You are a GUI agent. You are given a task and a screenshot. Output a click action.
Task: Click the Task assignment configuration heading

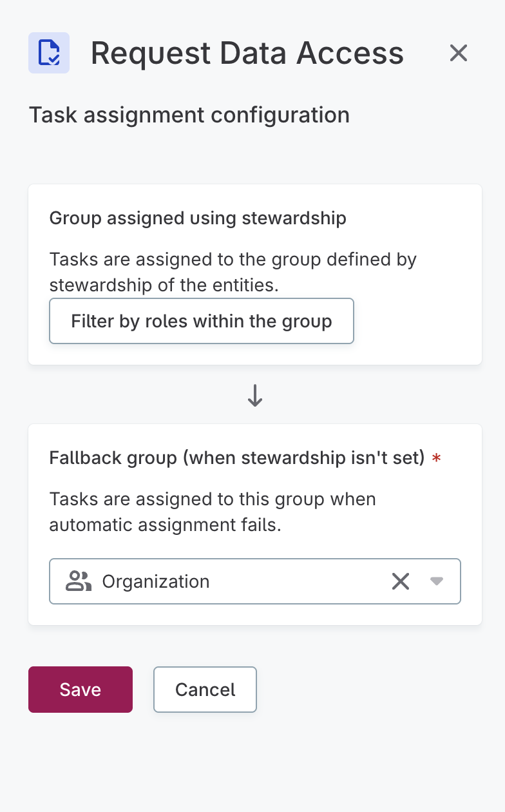(x=189, y=115)
